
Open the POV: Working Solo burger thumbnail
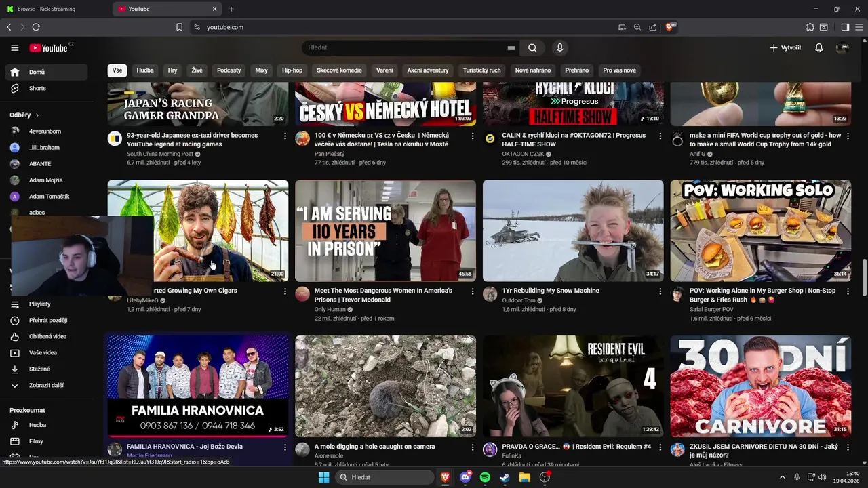click(761, 230)
